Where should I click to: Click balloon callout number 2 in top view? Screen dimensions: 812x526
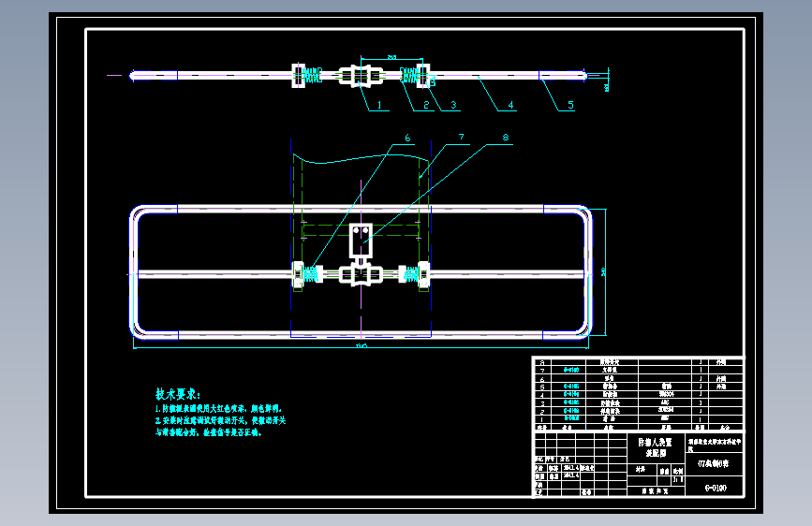[426, 105]
